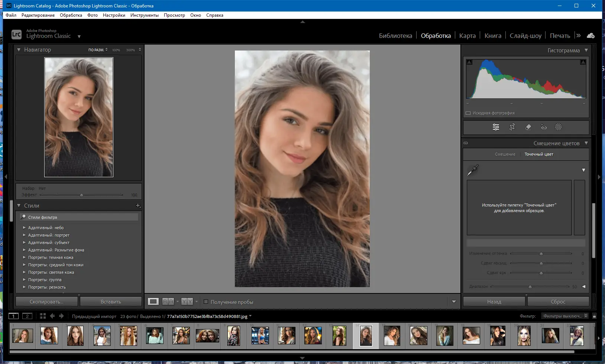Enable the 'Получение пробы' checkbox
Viewport: 605px width, 364px height.
(x=206, y=302)
